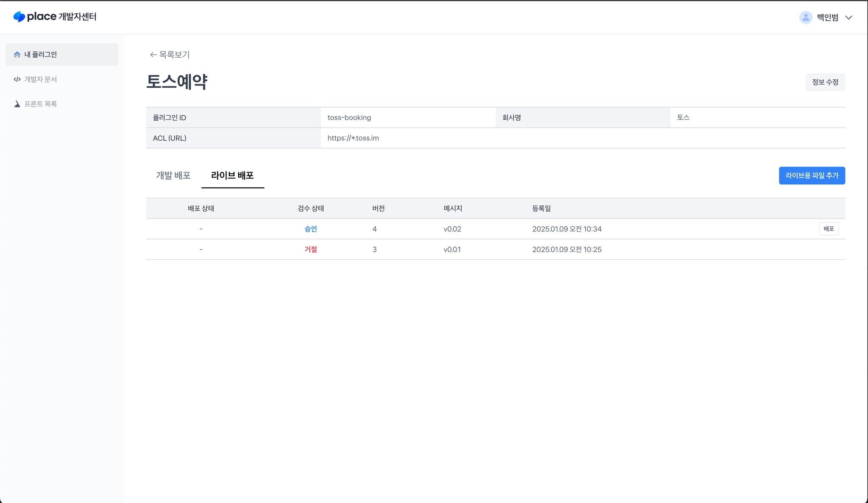
Task: Click the 목록보기 back link
Action: tap(174, 55)
